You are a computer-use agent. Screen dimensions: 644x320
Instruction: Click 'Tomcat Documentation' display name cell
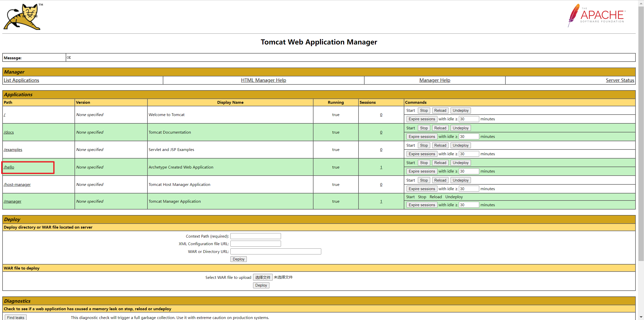coord(230,132)
